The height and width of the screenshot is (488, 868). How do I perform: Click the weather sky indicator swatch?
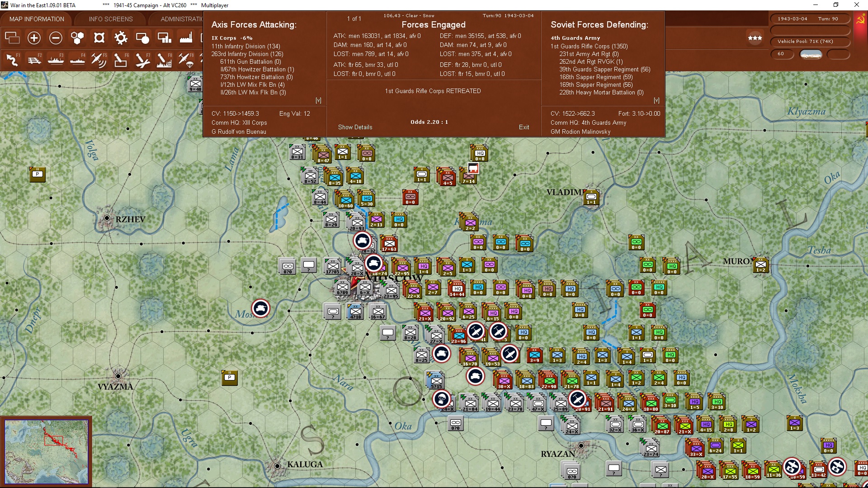click(x=811, y=54)
